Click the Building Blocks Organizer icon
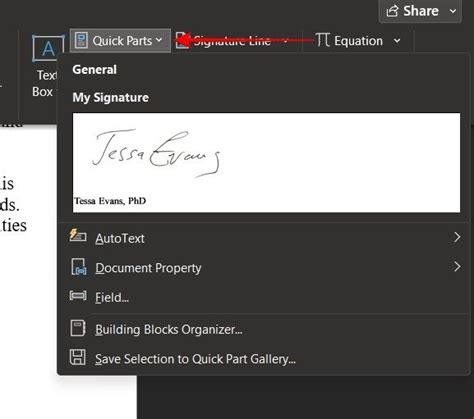Viewport: 474px width, 419px height. tap(78, 328)
